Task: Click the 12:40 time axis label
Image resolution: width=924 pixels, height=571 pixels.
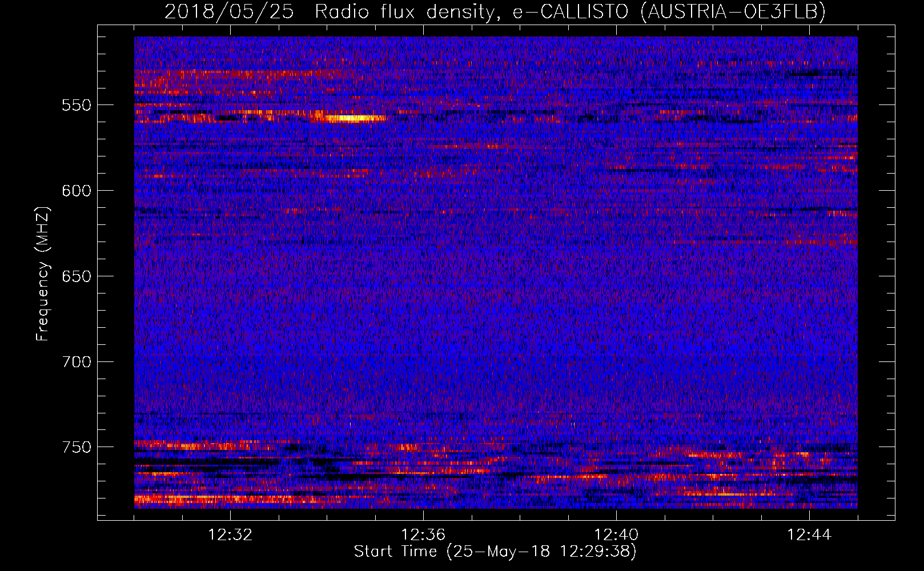Action: pyautogui.click(x=616, y=535)
